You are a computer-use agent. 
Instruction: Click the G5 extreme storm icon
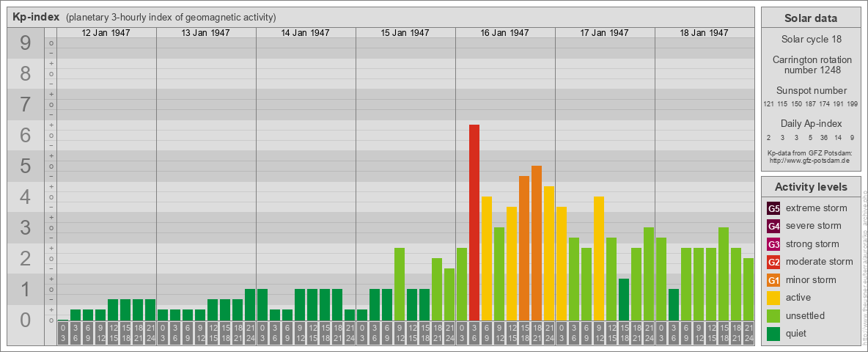(x=773, y=209)
